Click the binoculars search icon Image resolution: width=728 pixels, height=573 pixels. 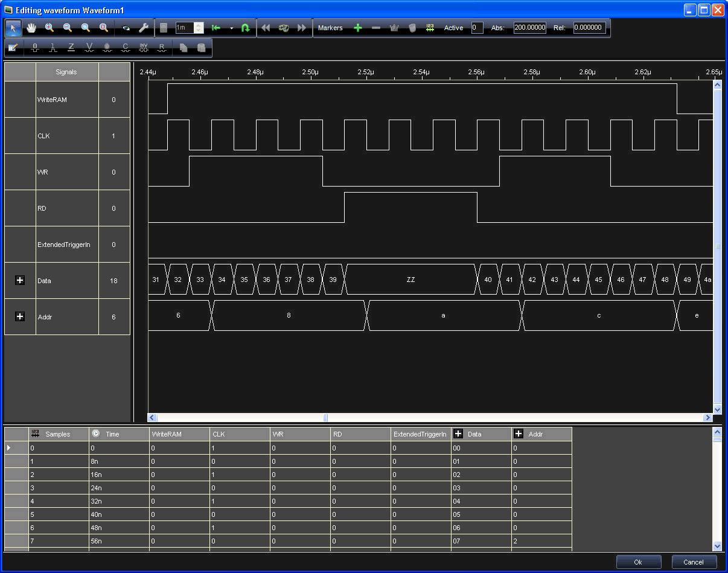coord(284,28)
